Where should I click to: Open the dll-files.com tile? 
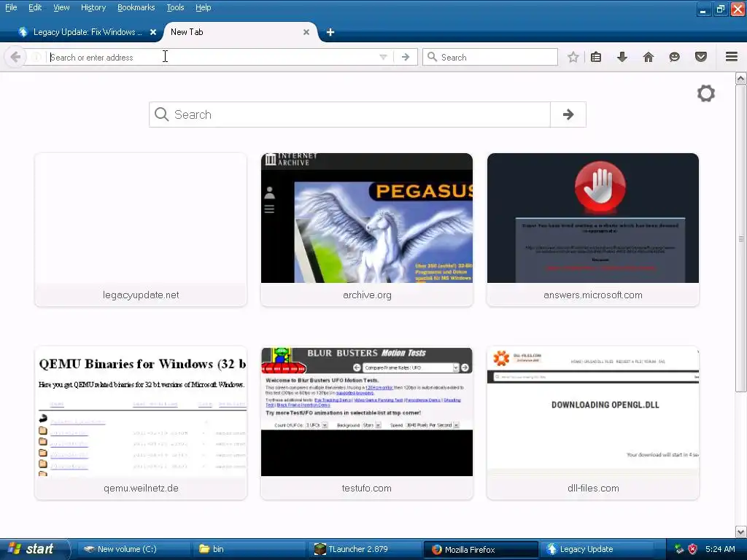[592, 423]
